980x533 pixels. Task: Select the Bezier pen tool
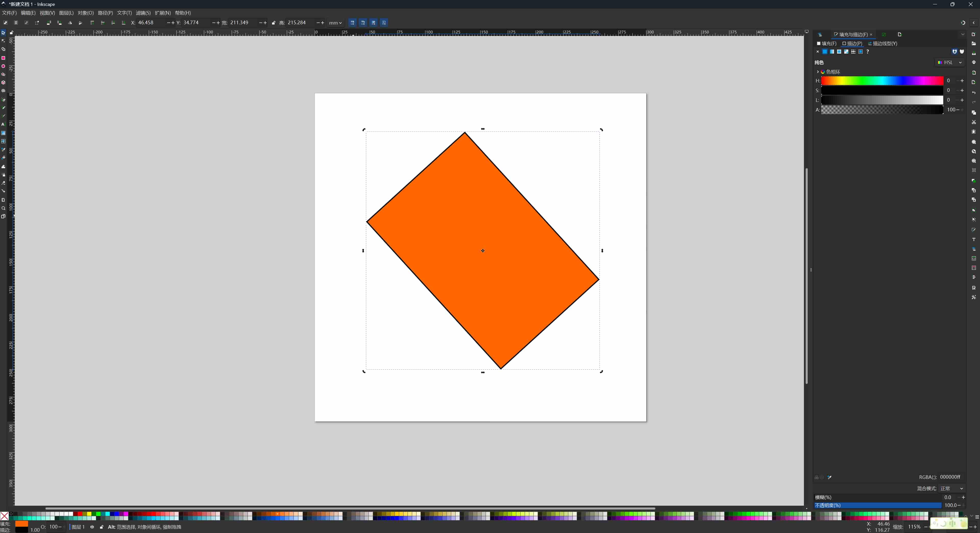(x=3, y=108)
